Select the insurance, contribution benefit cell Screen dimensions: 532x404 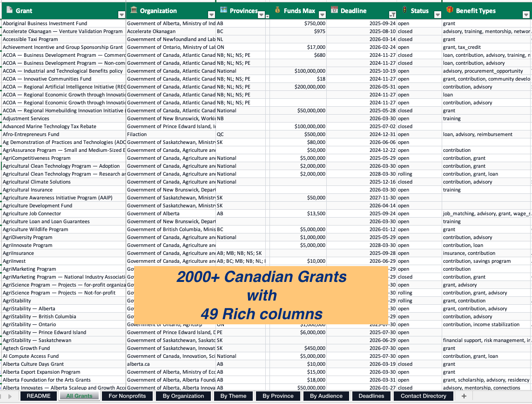click(486, 253)
